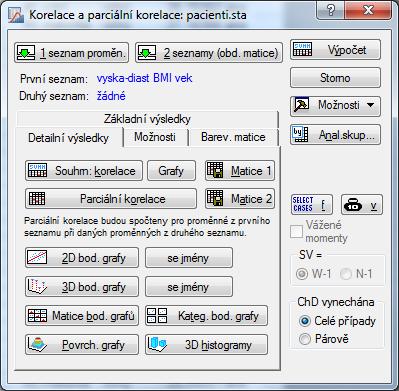Viewport: 399px width, 391px height.
Task: Toggle the Vážené momenty checkbox
Action: (296, 231)
